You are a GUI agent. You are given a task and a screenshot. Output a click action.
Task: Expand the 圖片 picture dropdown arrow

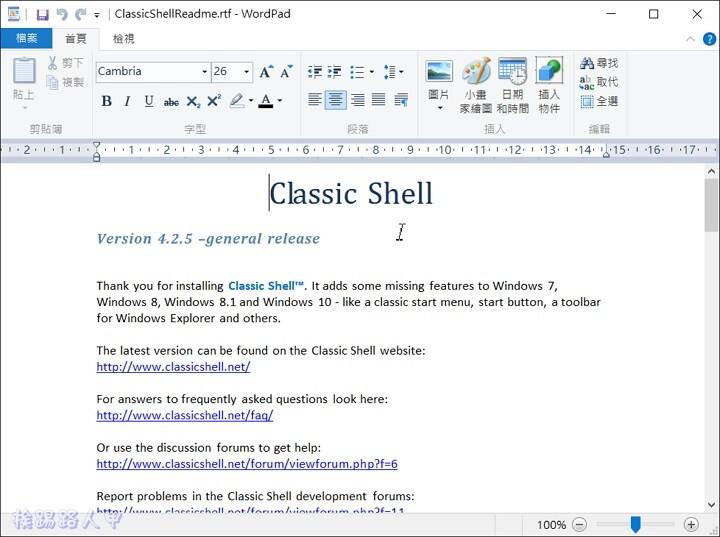[x=440, y=108]
